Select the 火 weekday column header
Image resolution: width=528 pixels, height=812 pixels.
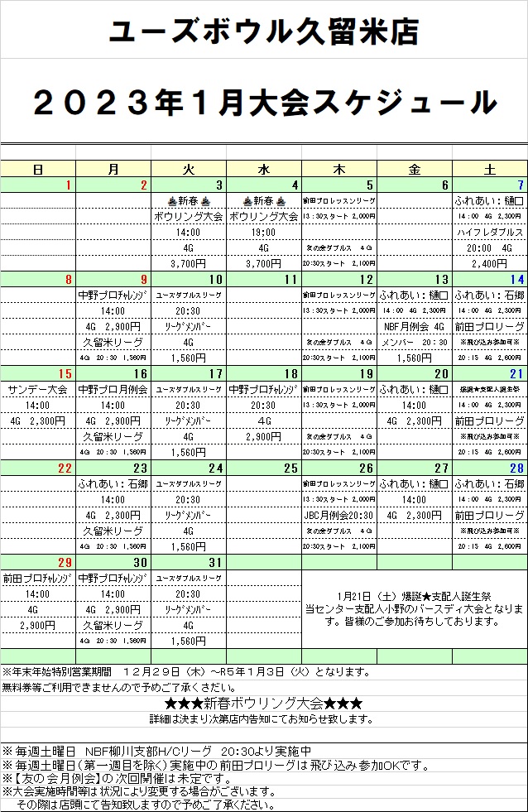189,170
